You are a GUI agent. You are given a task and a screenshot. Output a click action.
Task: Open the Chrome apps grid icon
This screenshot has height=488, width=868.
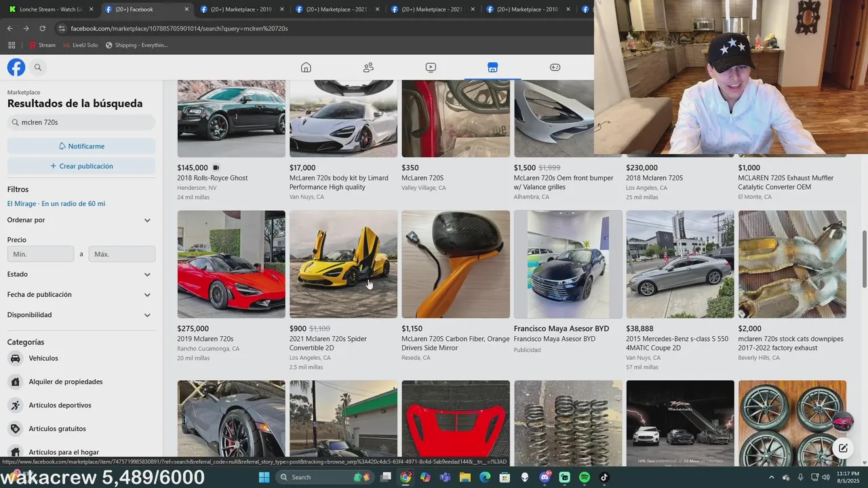[x=12, y=45]
